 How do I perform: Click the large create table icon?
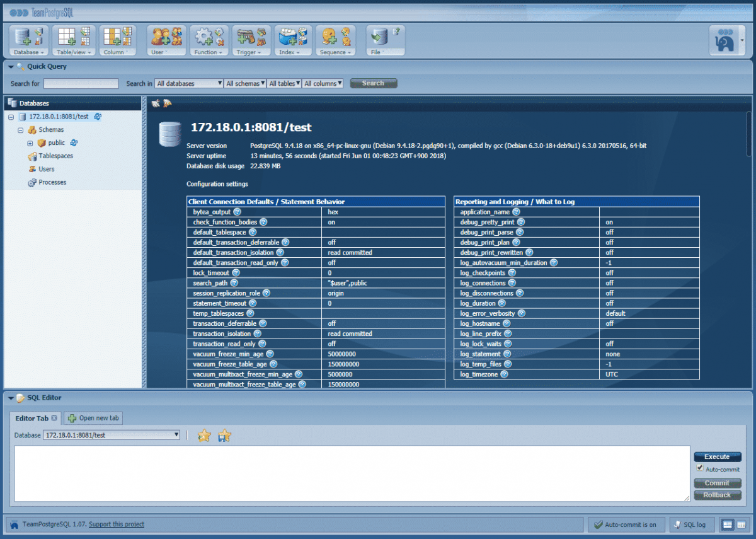pos(67,38)
